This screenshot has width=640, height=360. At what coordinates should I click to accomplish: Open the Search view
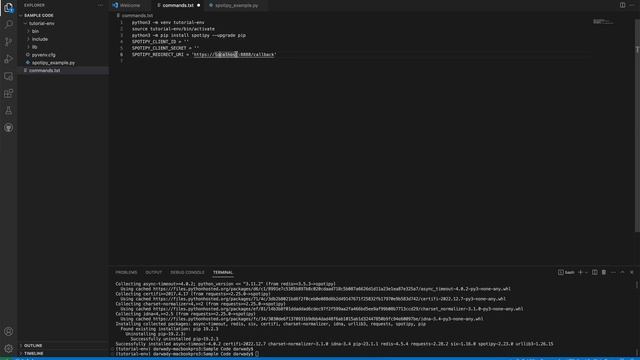click(8, 24)
